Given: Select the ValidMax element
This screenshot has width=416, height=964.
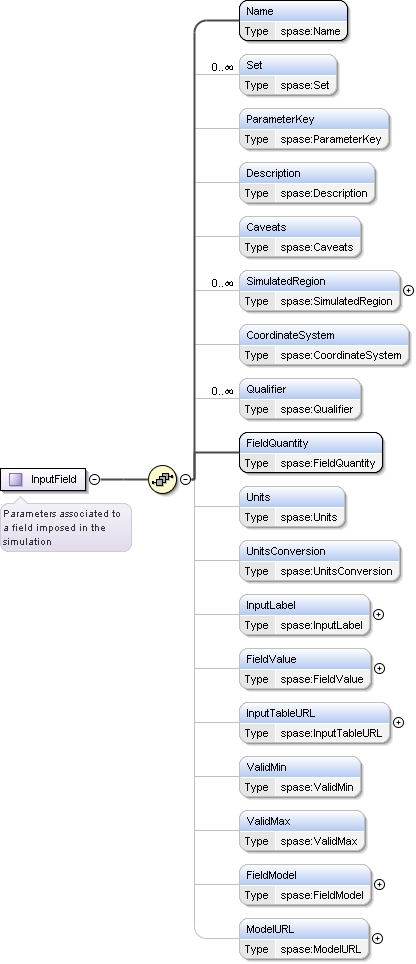Looking at the screenshot, I should [x=302, y=831].
